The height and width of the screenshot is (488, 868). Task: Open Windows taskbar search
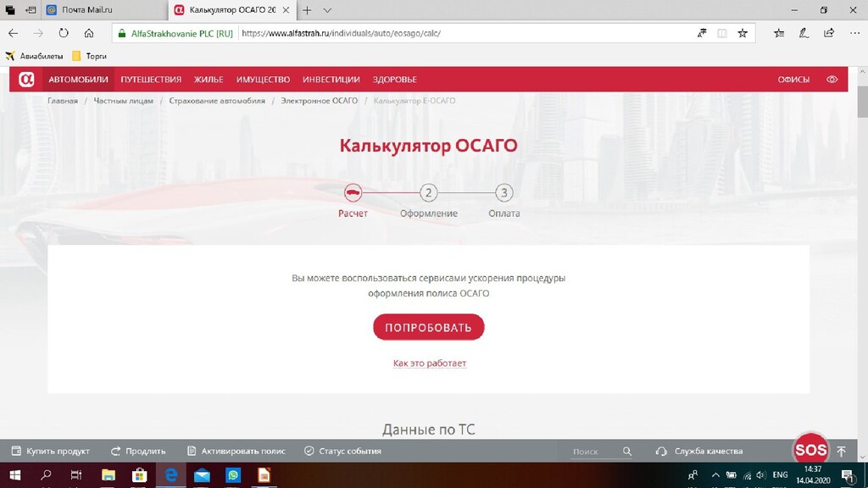(x=46, y=475)
